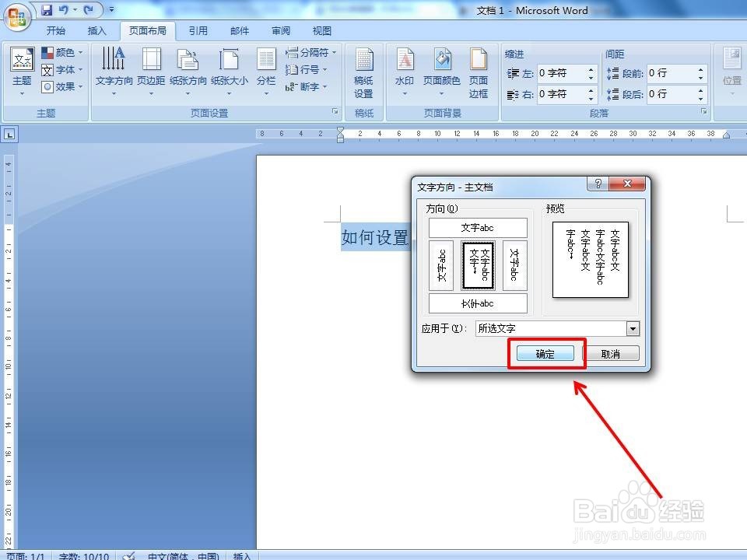Open theme Colors (颜色) menu
The image size is (747, 560).
pyautogui.click(x=62, y=52)
